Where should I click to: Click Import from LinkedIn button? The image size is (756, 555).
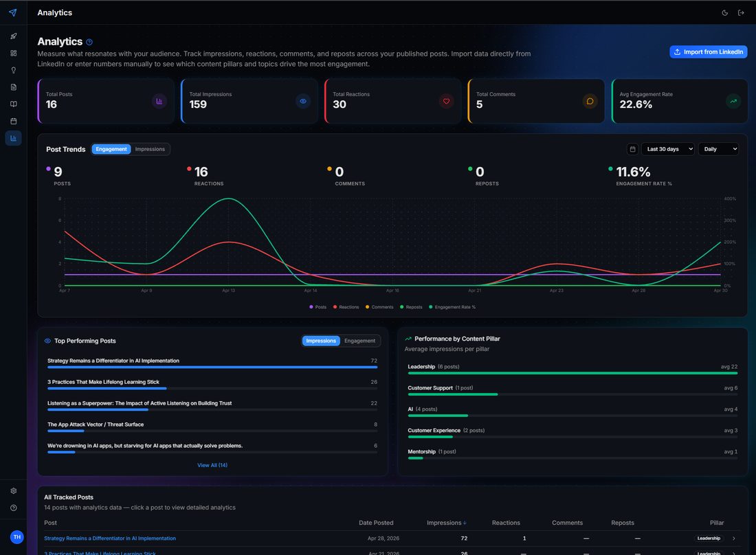pos(709,52)
